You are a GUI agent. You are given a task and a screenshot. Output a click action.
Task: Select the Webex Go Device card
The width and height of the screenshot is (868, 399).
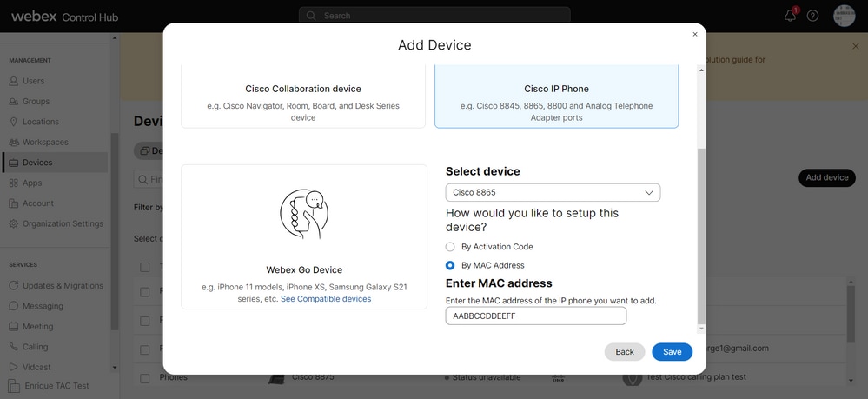(x=304, y=236)
